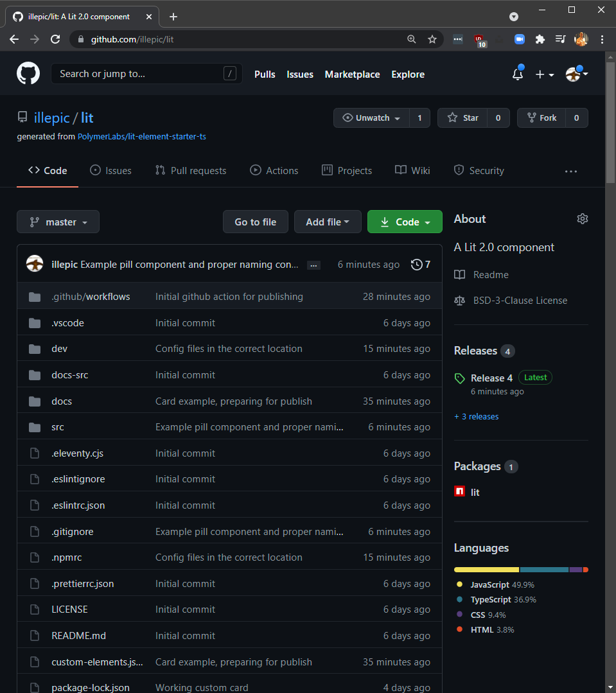
Task: Open Explore in the top navigation
Action: 408,75
